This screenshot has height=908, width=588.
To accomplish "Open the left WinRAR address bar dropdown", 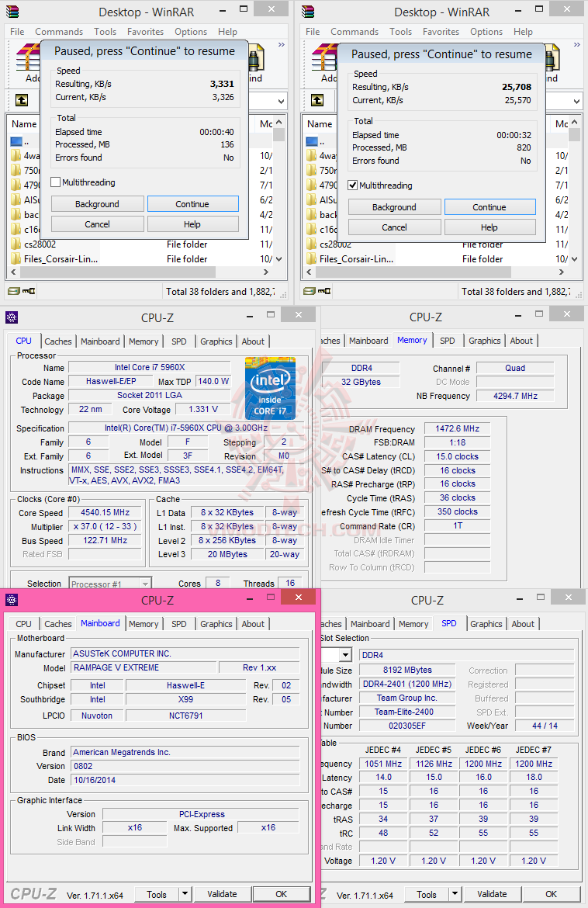I will coord(282,102).
